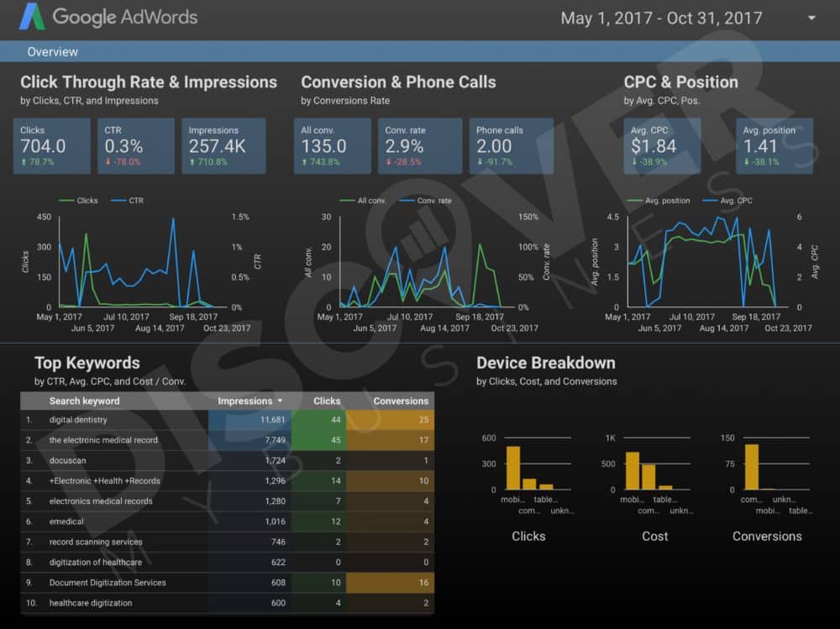This screenshot has width=840, height=629.
Task: Click the CPC & Position heading
Action: [680, 82]
